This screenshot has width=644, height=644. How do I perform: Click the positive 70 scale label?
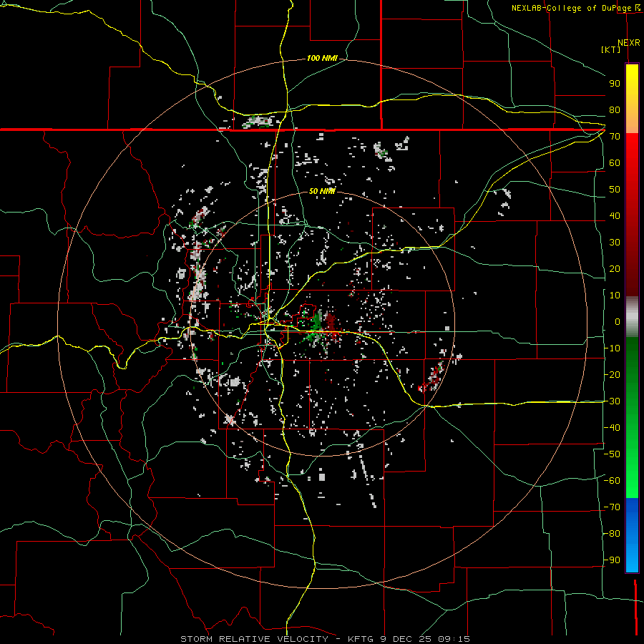pos(615,137)
